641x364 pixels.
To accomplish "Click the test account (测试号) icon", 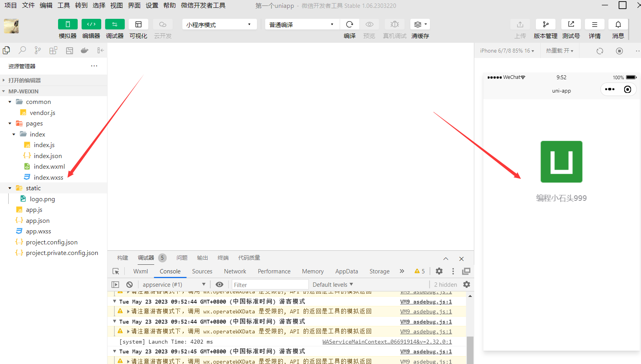I will pyautogui.click(x=571, y=24).
